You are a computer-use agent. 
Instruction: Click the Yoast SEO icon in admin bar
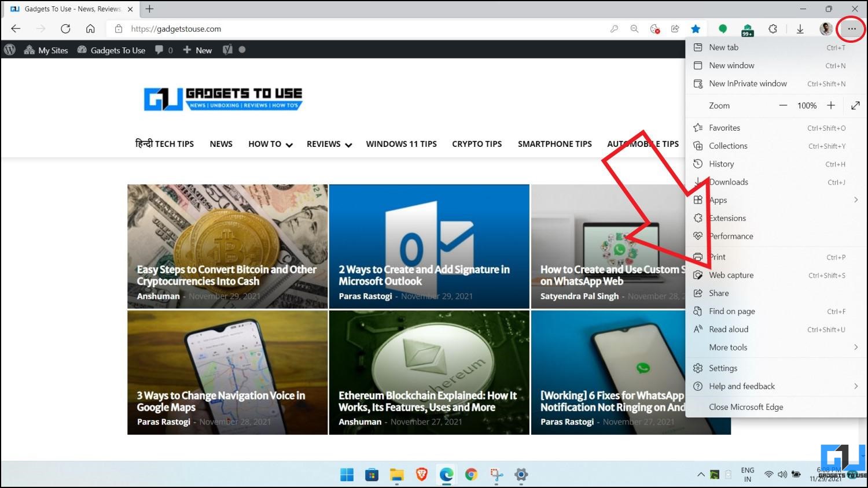[x=227, y=50]
